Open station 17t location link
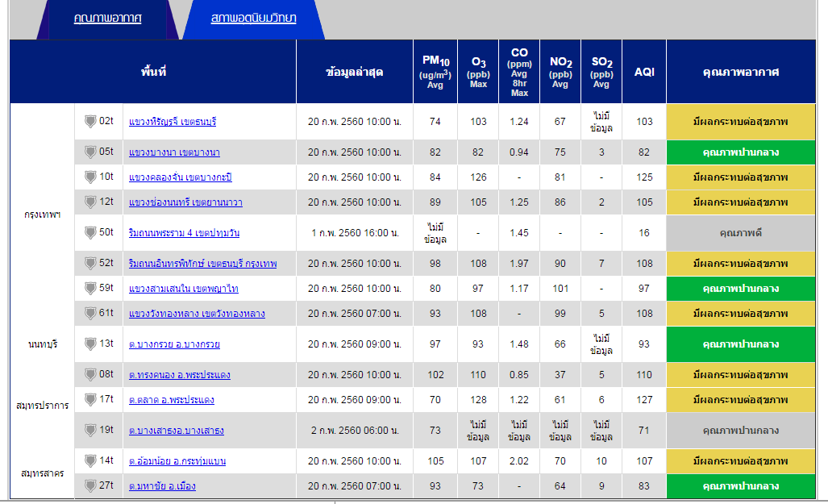Screen dimensions: 828x504 [172, 400]
